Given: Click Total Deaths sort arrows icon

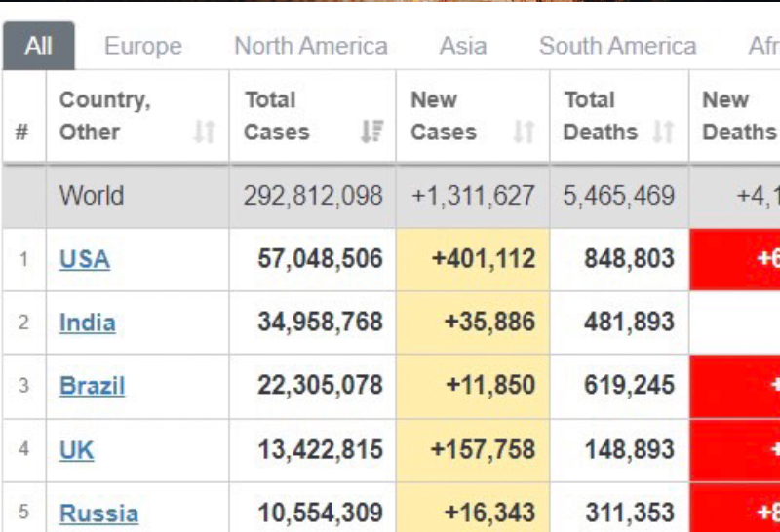Looking at the screenshot, I should (x=664, y=132).
